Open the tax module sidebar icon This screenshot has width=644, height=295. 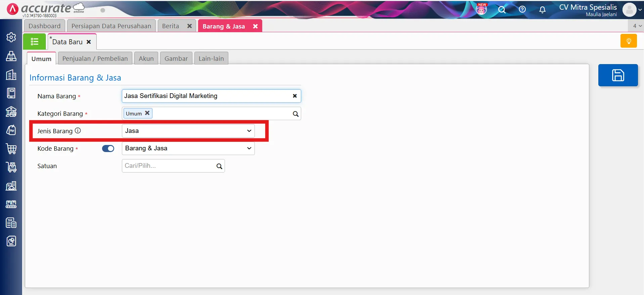tap(11, 223)
